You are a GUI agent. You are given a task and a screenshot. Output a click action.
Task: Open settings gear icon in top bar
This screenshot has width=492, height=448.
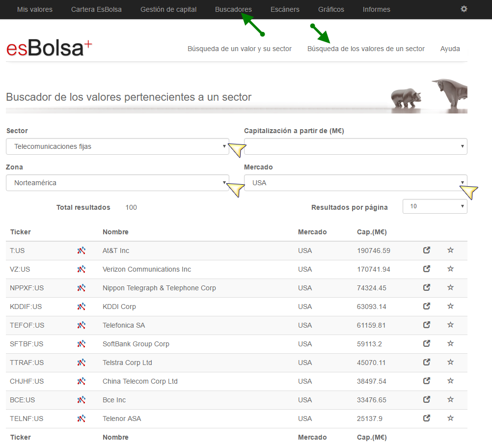[464, 9]
